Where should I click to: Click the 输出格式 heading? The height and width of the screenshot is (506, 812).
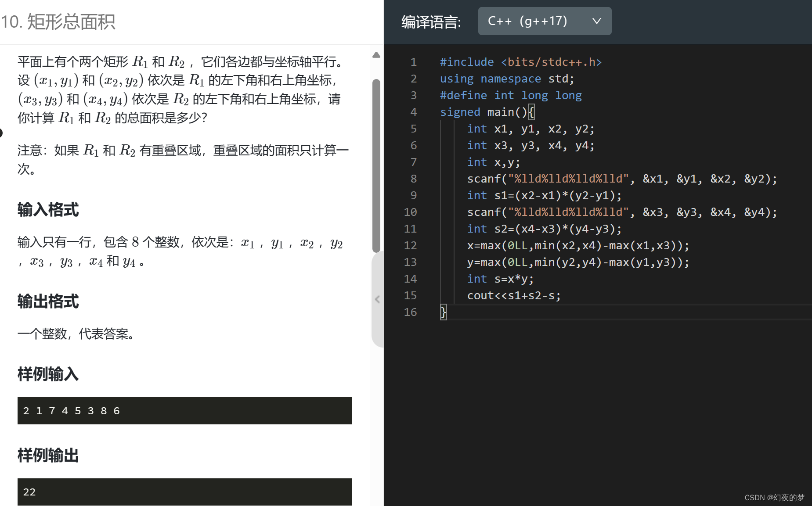48,301
